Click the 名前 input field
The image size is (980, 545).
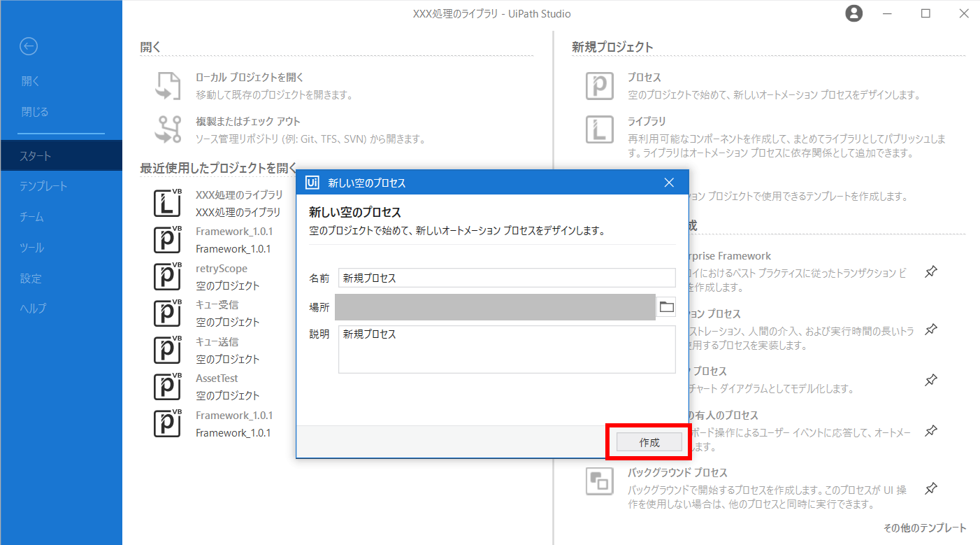(x=507, y=278)
